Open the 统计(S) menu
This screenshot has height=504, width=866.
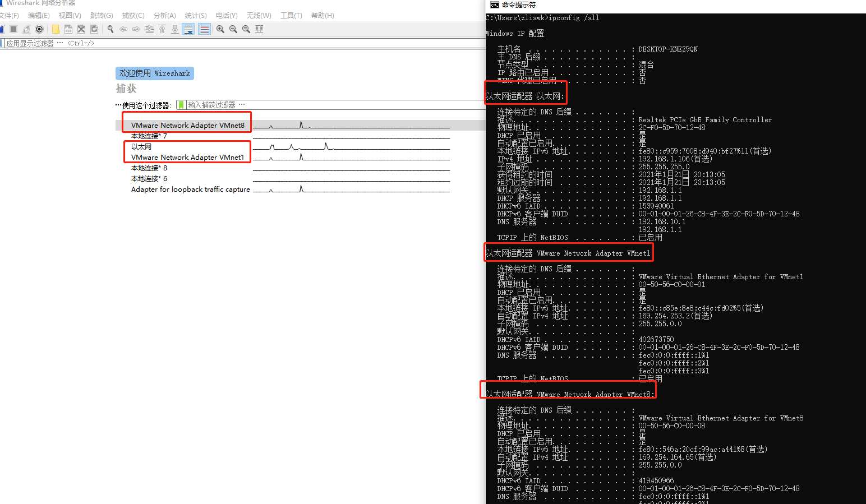(196, 16)
